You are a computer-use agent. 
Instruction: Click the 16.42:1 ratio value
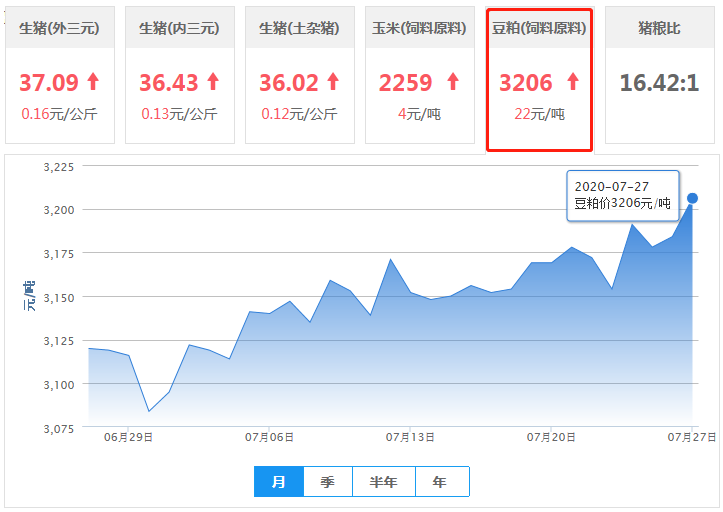(x=659, y=82)
